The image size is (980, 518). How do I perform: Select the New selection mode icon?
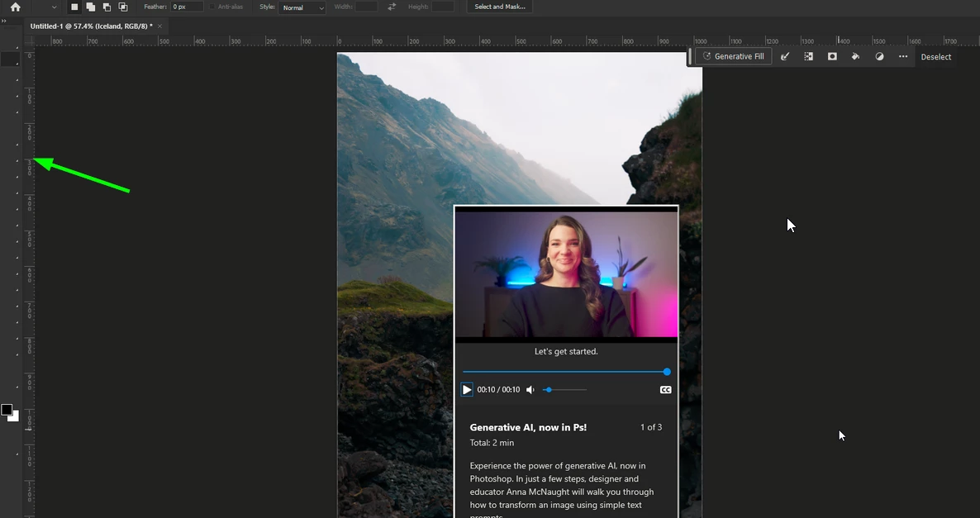click(74, 7)
